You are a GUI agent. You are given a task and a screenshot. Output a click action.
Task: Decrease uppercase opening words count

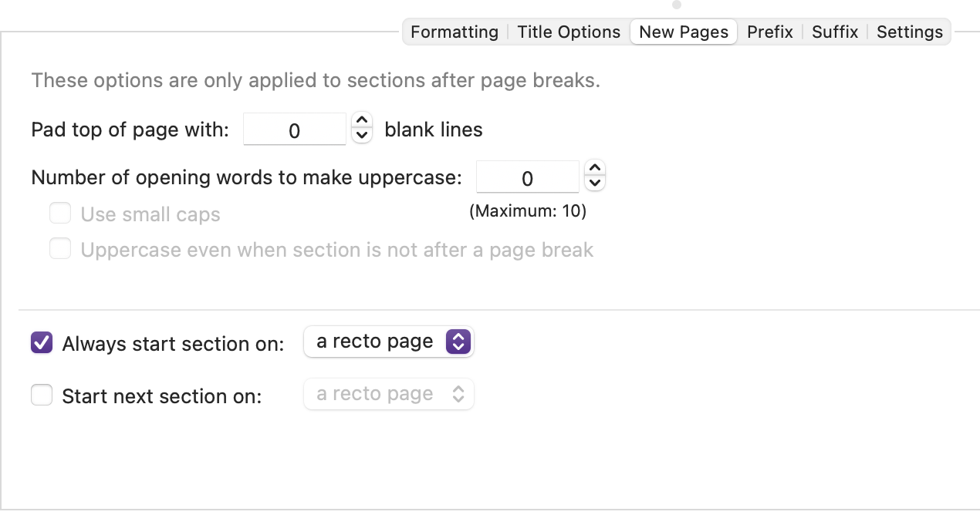point(595,183)
